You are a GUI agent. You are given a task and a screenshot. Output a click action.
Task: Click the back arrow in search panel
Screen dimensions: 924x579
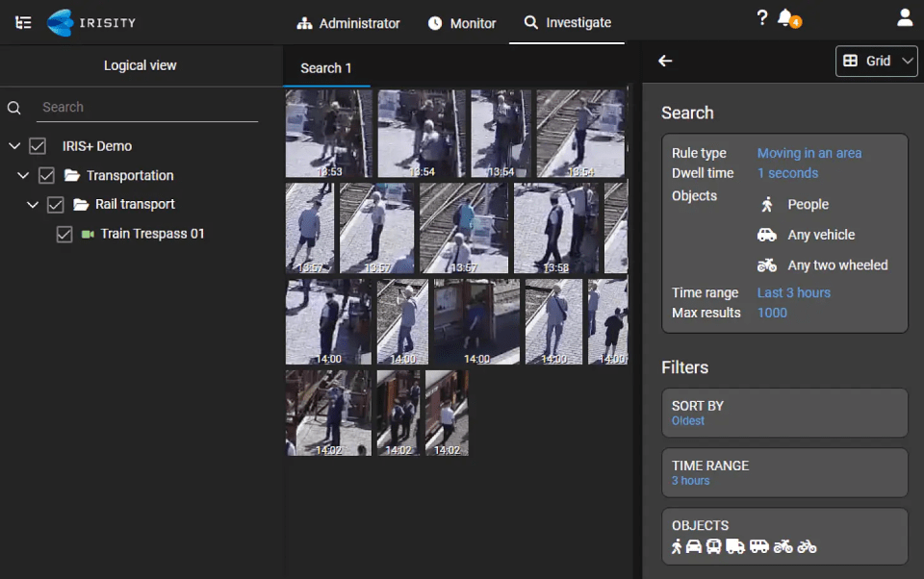[665, 61]
